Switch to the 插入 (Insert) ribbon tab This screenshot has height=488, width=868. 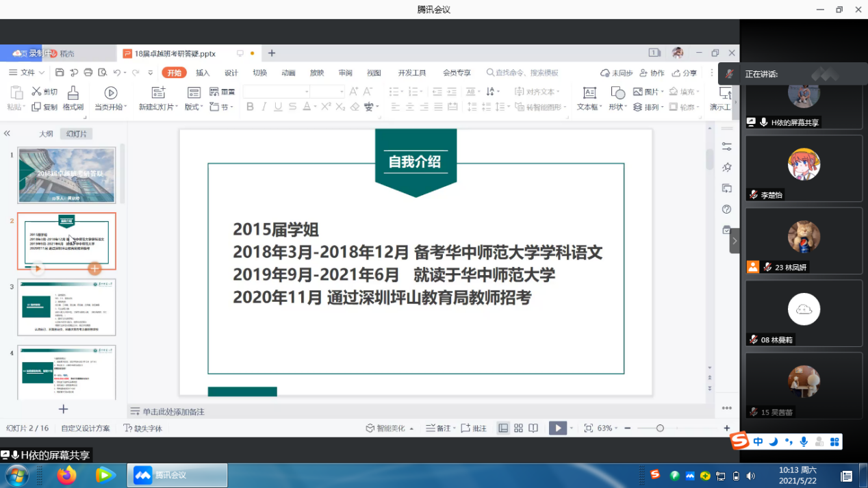coord(203,73)
